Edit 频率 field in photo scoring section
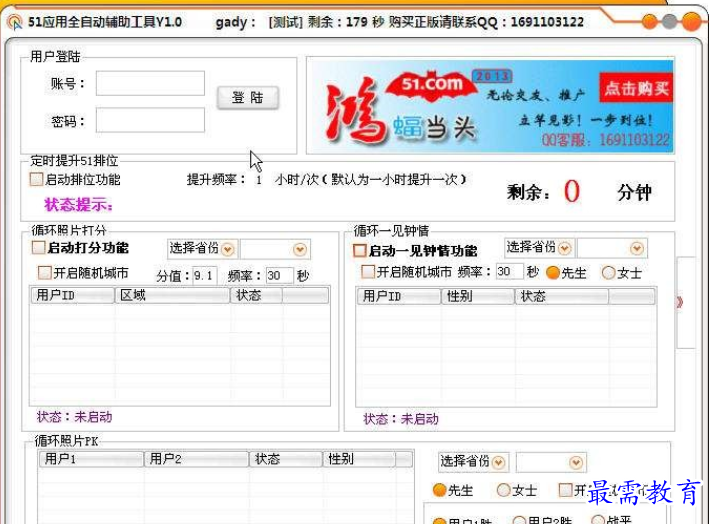 coord(279,275)
